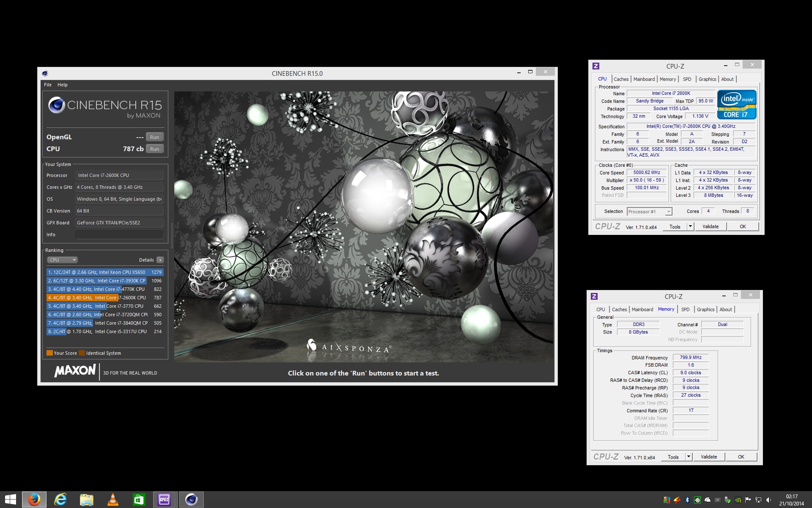812x508 pixels.
Task: Open File Explorer from the taskbar
Action: (87, 500)
